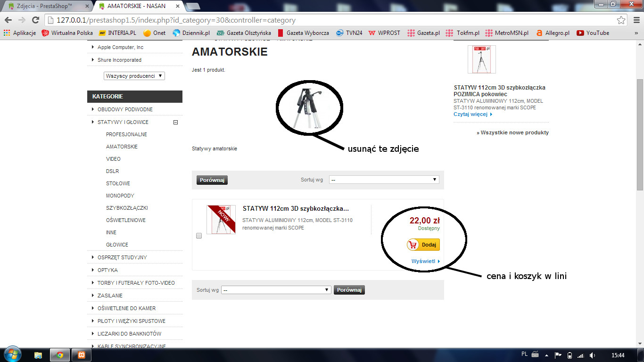Open the OSPRZĘT STUDYJNY category

pos(122,257)
